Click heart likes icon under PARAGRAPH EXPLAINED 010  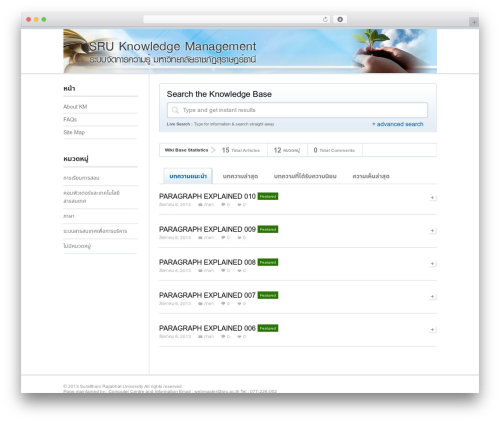tap(239, 205)
